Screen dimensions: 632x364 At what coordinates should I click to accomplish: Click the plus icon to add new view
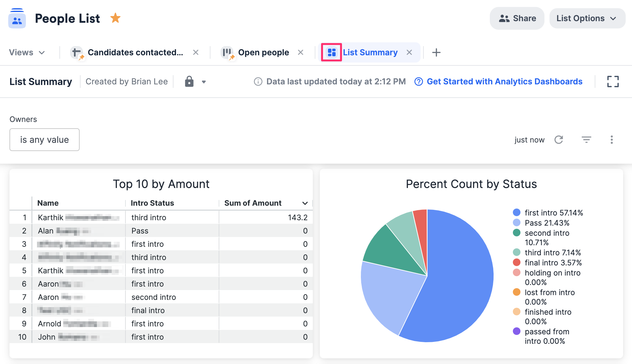(x=436, y=52)
